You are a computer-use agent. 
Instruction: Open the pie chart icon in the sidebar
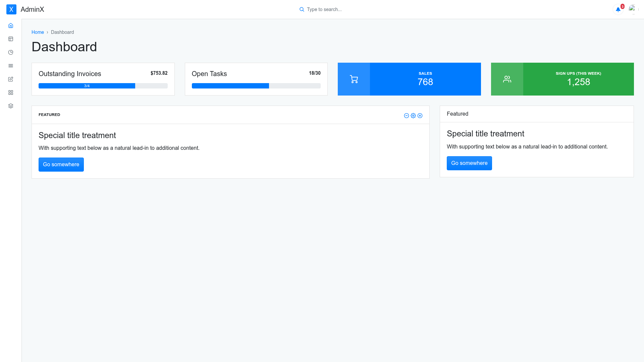click(x=11, y=52)
